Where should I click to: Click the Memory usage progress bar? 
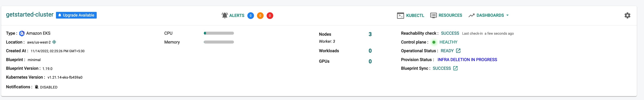point(219,42)
